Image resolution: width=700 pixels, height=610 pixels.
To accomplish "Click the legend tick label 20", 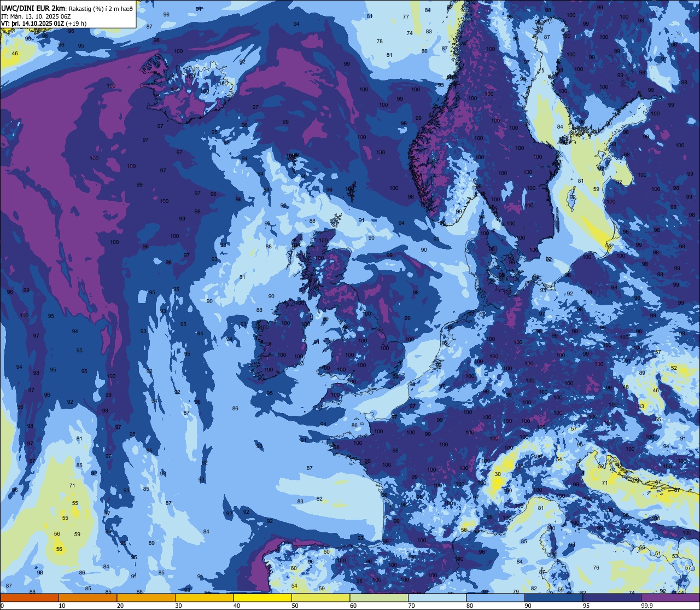I will [x=120, y=606].
